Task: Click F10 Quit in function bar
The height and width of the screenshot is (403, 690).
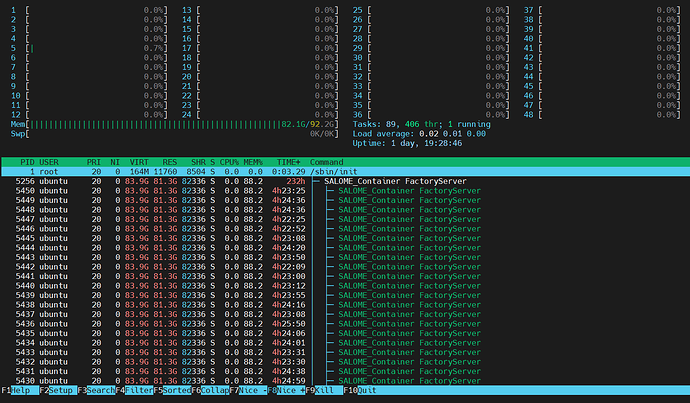Action: point(360,390)
